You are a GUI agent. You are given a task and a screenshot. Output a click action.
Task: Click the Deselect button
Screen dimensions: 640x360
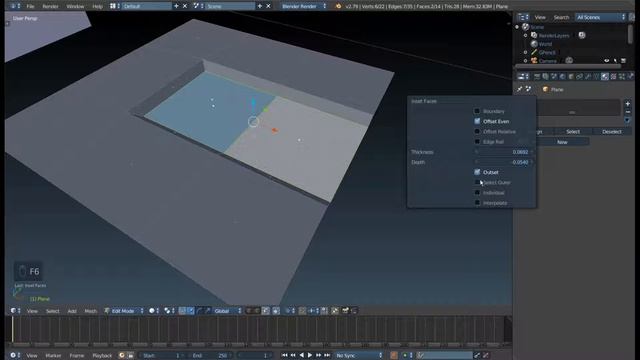(611, 131)
